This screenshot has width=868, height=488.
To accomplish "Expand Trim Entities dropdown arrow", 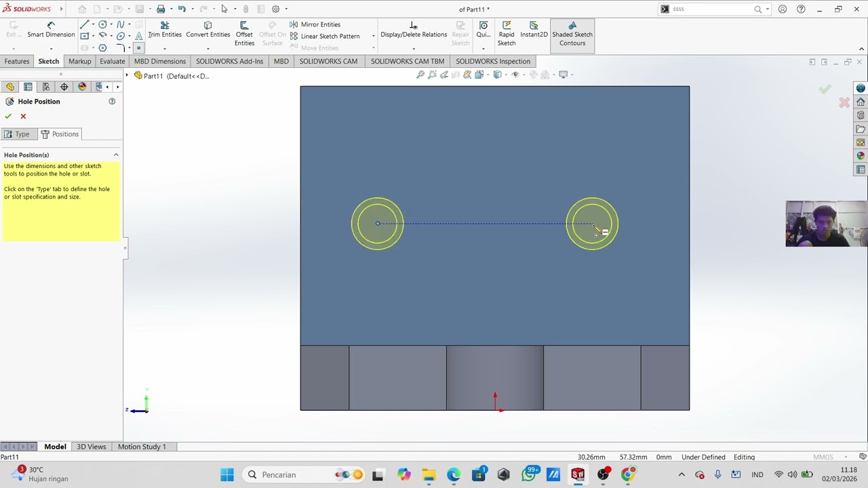I will point(165,49).
